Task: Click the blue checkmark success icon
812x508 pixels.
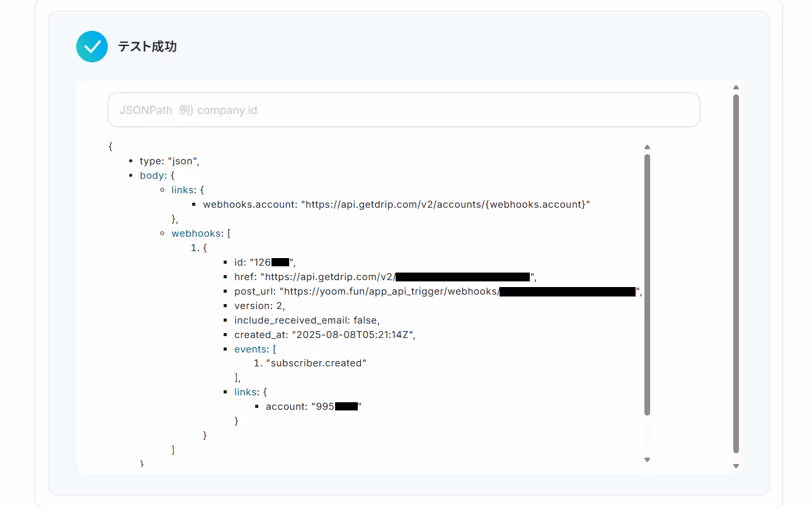Action: 92,47
